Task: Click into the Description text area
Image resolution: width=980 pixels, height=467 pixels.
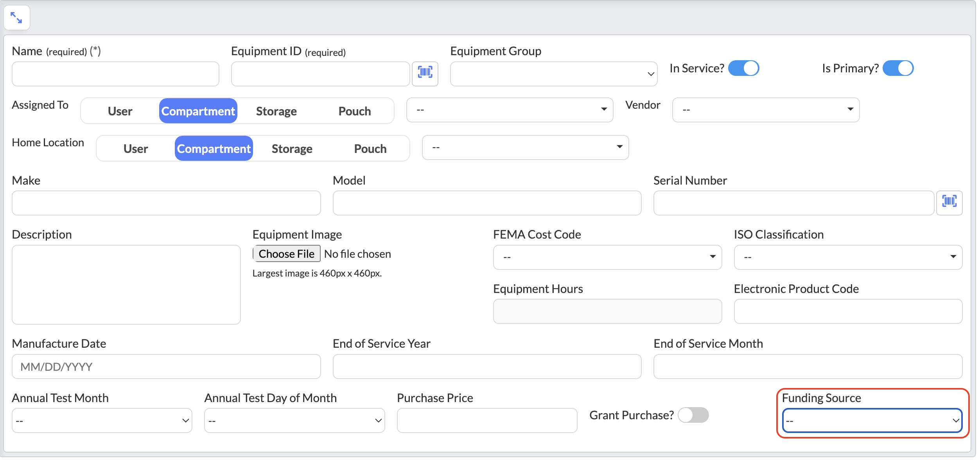Action: [126, 285]
